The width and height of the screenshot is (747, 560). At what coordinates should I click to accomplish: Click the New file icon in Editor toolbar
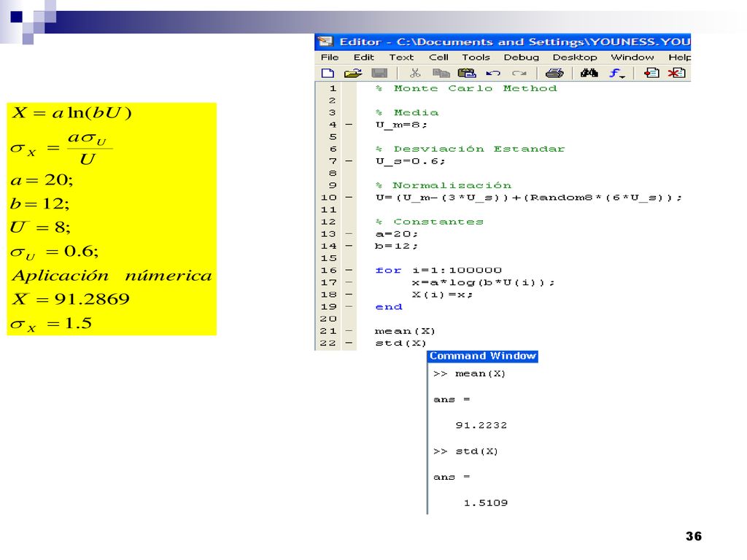328,73
